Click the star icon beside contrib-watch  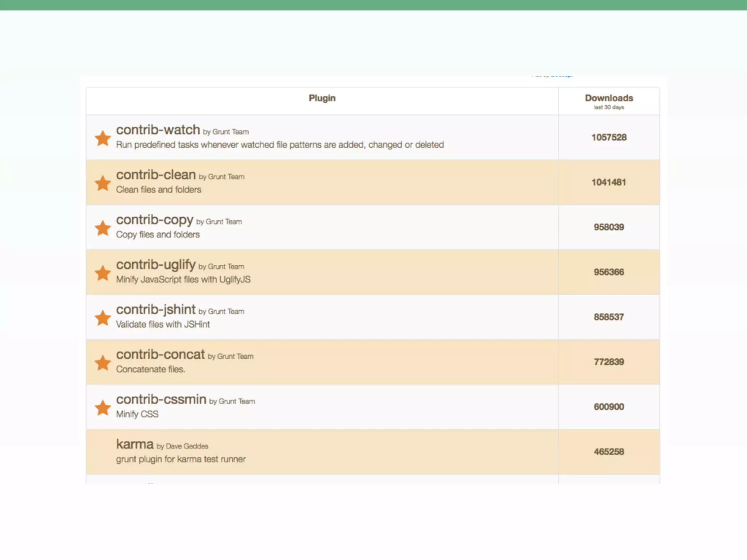tap(103, 139)
